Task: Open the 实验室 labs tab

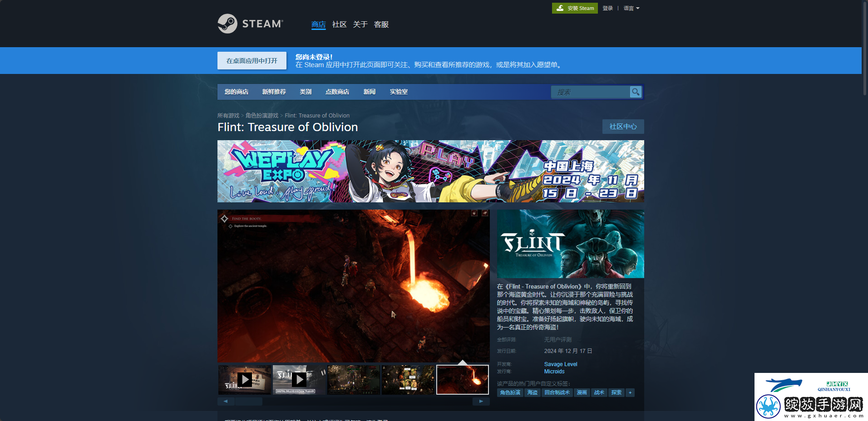Action: coord(399,92)
